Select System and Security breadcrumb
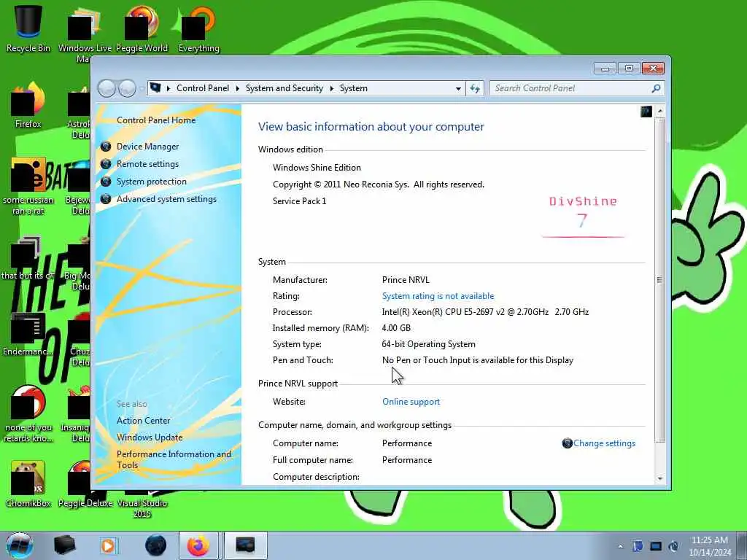This screenshot has height=560, width=747. pyautogui.click(x=284, y=88)
